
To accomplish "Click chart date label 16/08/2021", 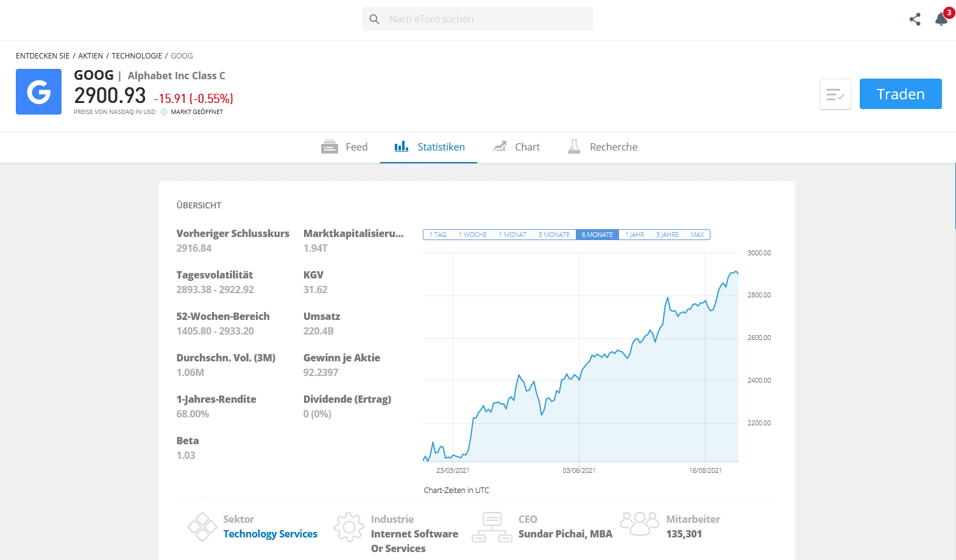I will coord(706,470).
